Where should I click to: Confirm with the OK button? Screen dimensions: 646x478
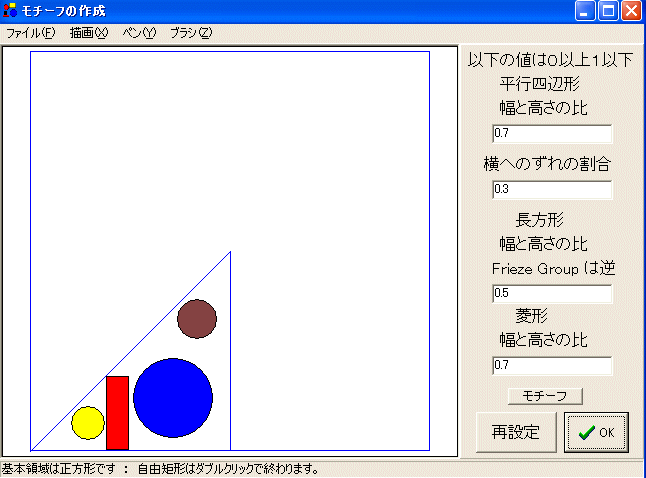[596, 432]
